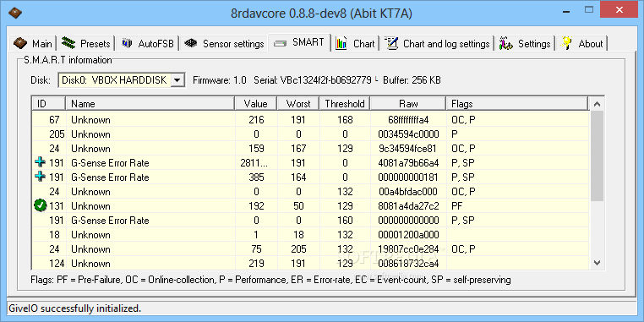This screenshot has height=322, width=644.
Task: Click the AutoFSB tab icon
Action: [127, 43]
